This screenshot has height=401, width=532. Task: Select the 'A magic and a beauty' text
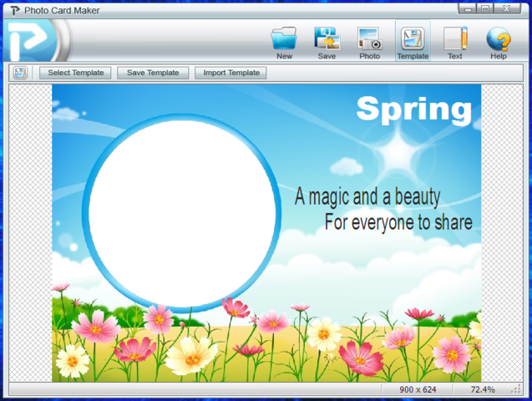point(367,196)
